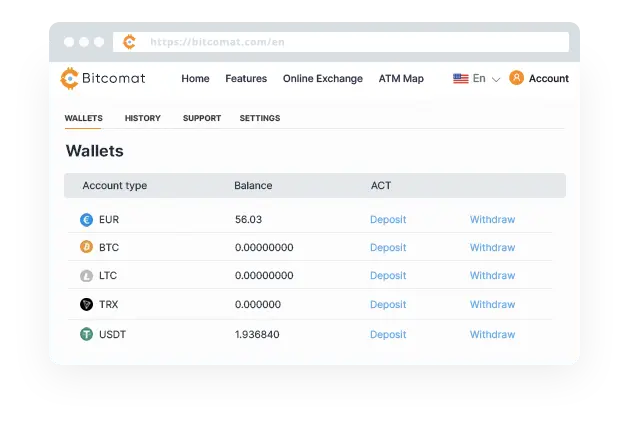Click the BTC balance 0.00000000
The image size is (631, 447).
point(264,247)
